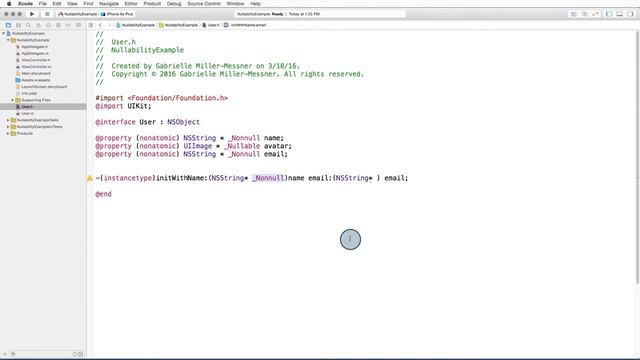
Task: Open the Product menu
Action: pos(152,4)
